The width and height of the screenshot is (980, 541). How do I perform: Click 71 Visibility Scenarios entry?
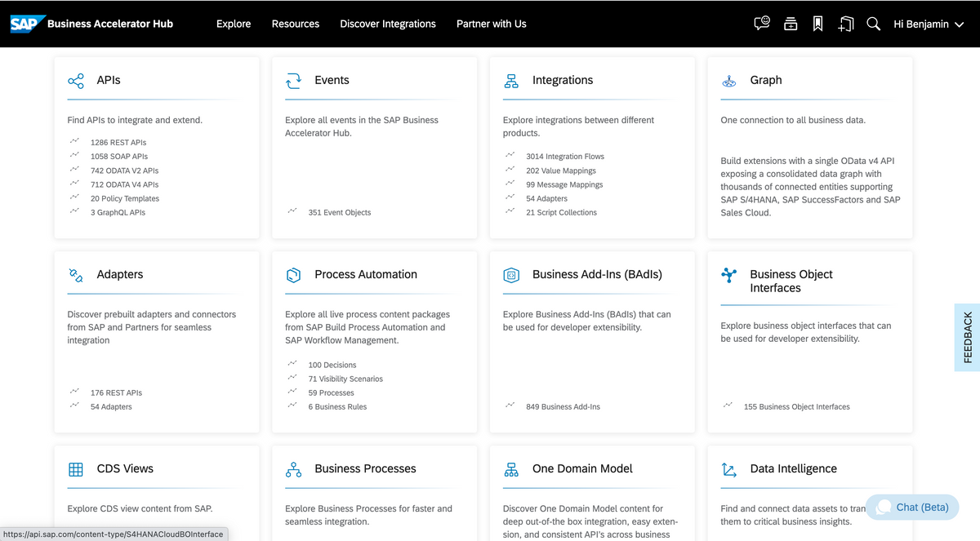tap(345, 379)
